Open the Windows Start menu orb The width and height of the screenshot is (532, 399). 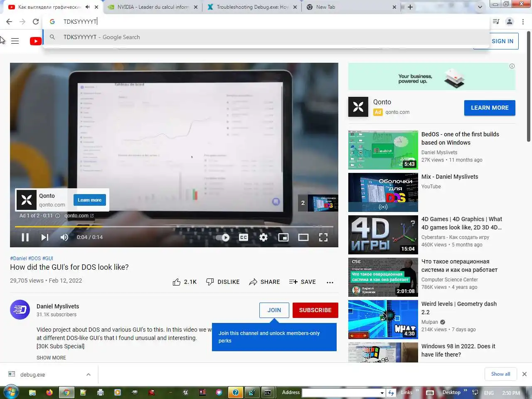(x=10, y=392)
